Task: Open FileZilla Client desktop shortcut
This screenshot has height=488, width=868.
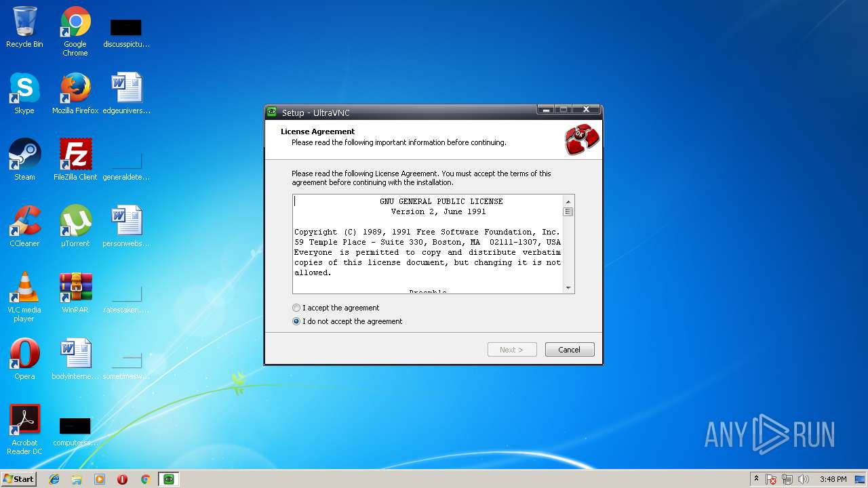Action: coord(75,160)
